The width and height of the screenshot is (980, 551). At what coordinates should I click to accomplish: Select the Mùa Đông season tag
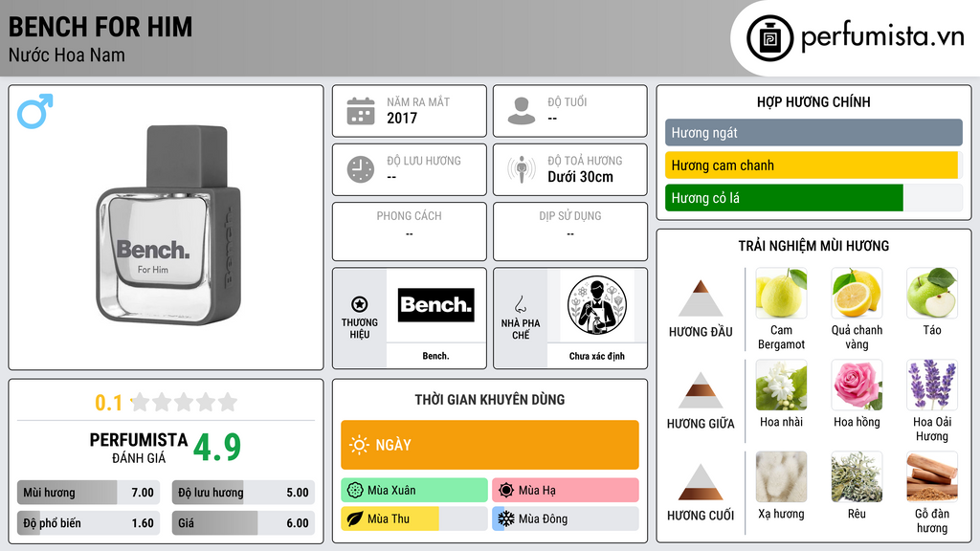(566, 518)
